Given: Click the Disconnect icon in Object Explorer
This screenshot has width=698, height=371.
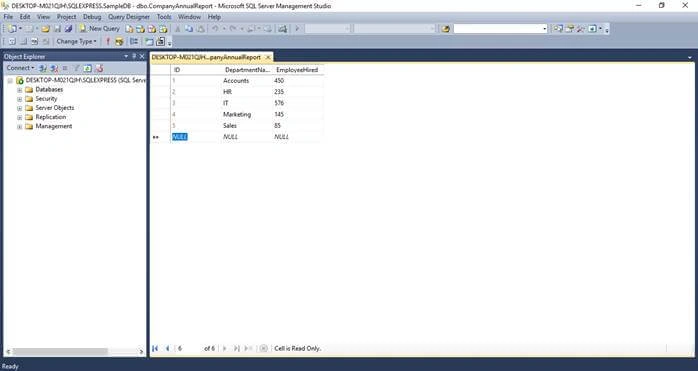Looking at the screenshot, I should (x=54, y=68).
